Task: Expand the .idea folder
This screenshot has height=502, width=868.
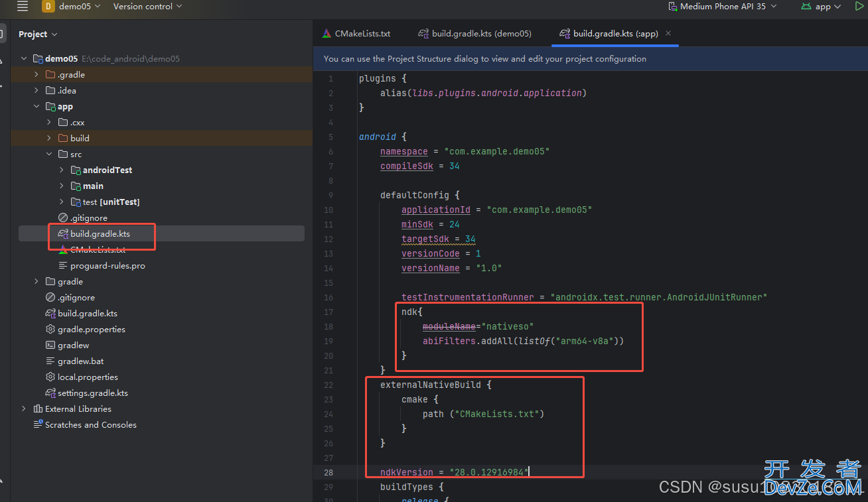Action: [x=36, y=91]
